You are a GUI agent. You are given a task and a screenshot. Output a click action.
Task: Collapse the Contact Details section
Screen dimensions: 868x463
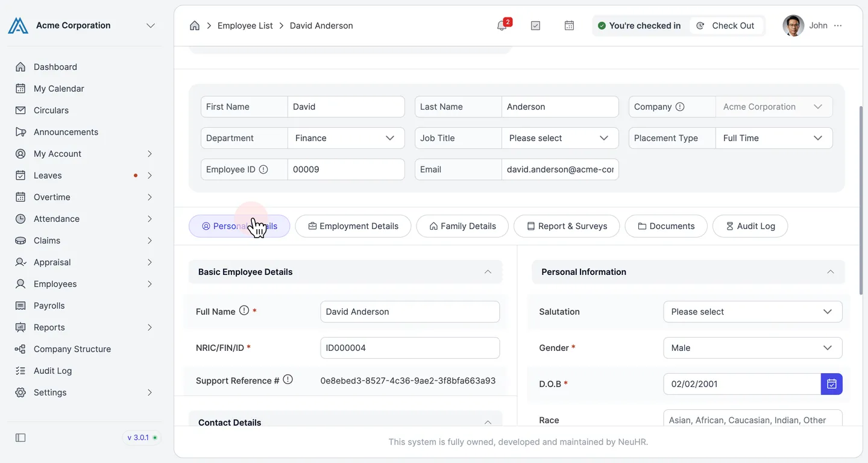tap(488, 422)
